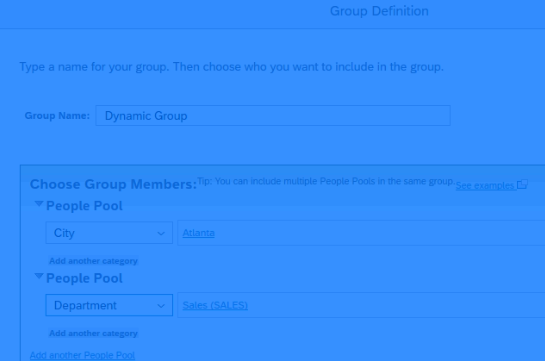Select the People Pool heading above Department
This screenshot has height=361, width=545.
[x=84, y=278]
